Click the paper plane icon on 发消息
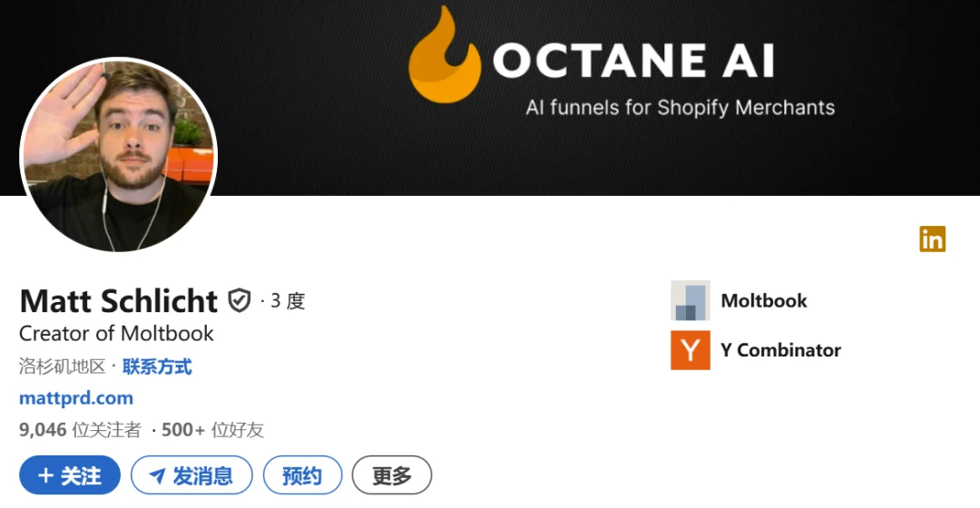 tap(157, 475)
